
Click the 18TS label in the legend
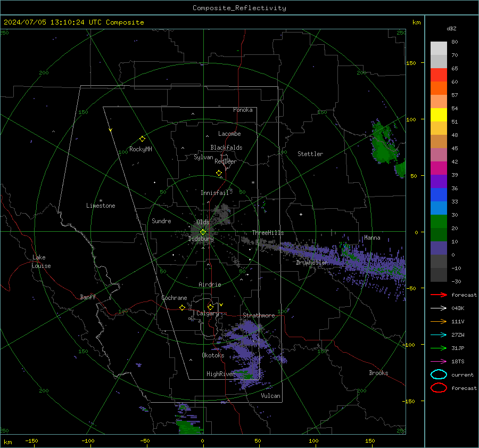click(458, 362)
